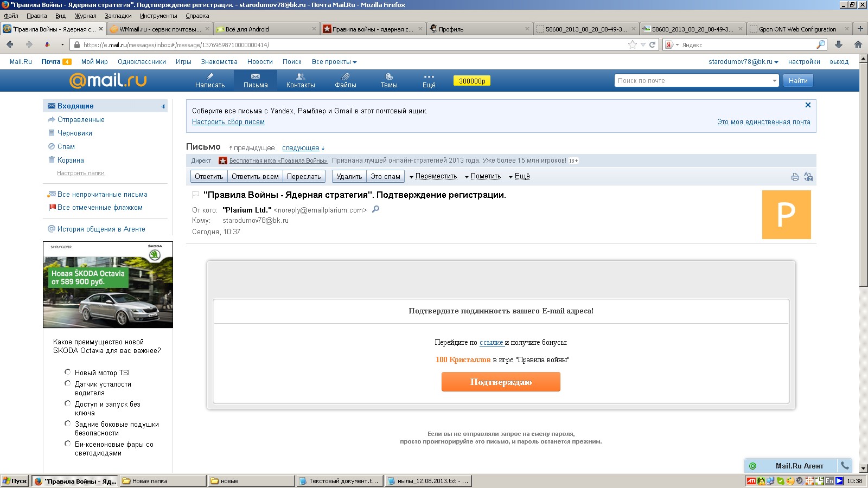
Task: Flag the email using the flag icon
Action: (x=196, y=195)
